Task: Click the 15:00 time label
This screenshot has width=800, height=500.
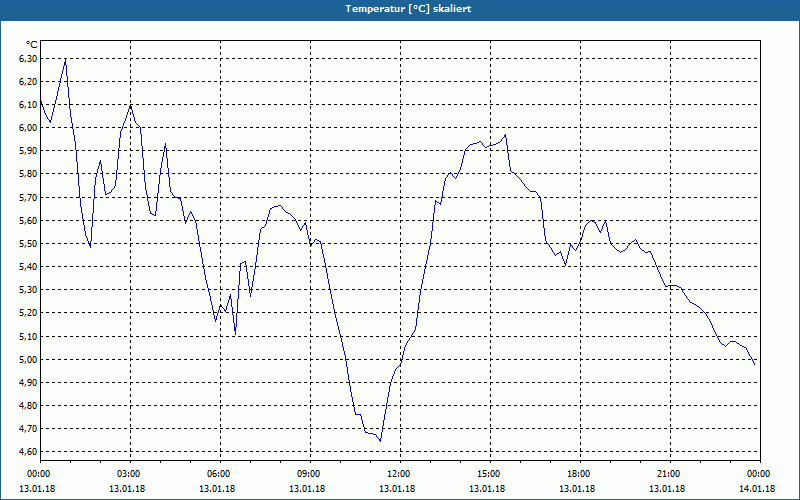Action: pyautogui.click(x=487, y=474)
